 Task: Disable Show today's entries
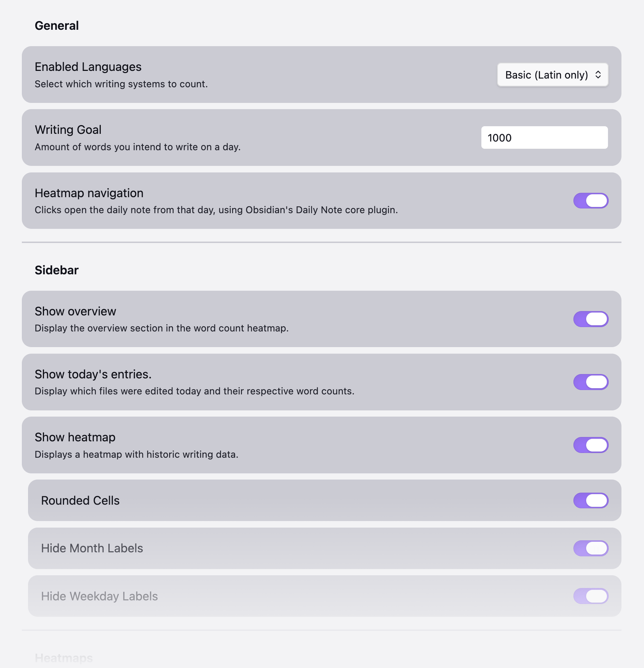(x=590, y=382)
